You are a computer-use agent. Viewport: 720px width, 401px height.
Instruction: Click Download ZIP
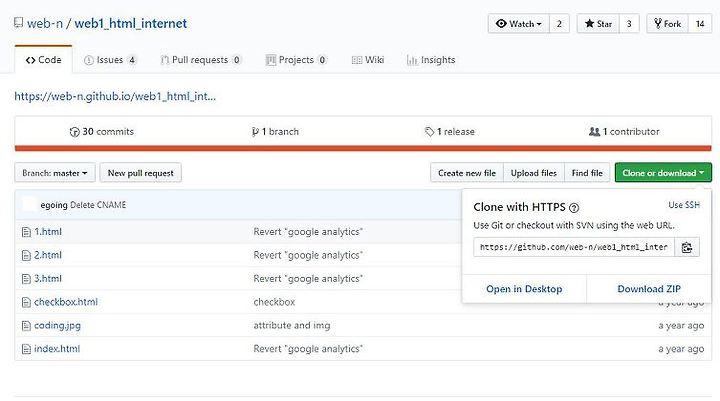click(x=649, y=289)
